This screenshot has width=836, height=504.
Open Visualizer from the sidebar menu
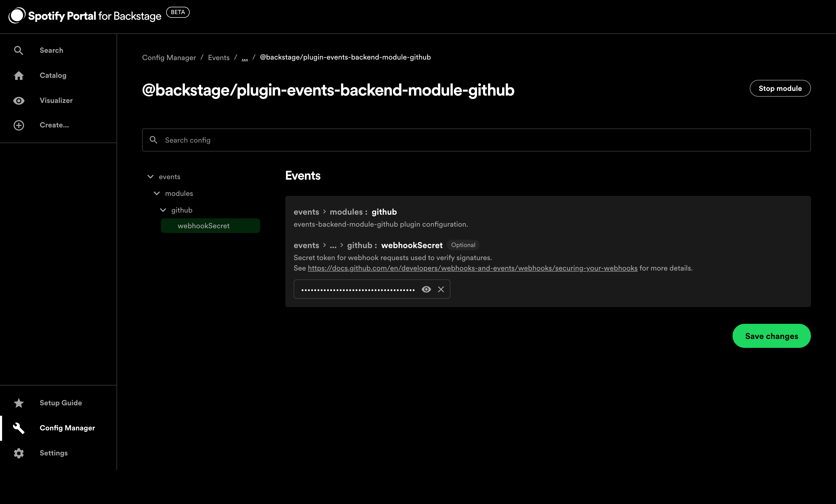[x=56, y=100]
